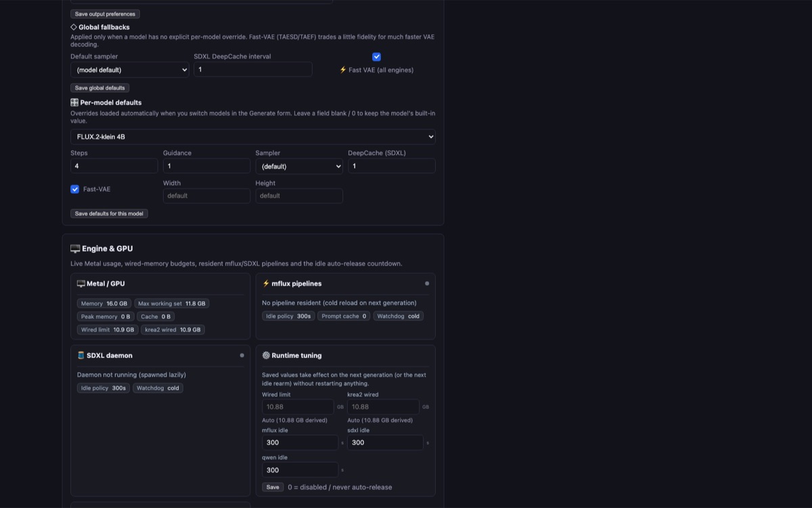Screen dimensions: 812x508
Task: Focus the mflux idle seconds field
Action: (x=300, y=442)
